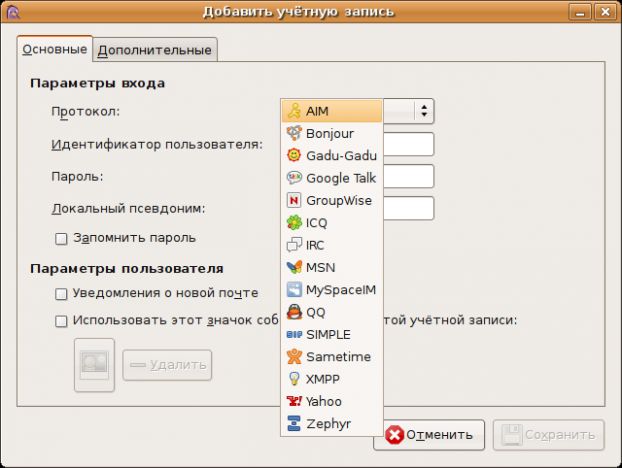Toggle Уведомления о новой почте checkbox
This screenshot has width=622, height=468.
point(61,294)
